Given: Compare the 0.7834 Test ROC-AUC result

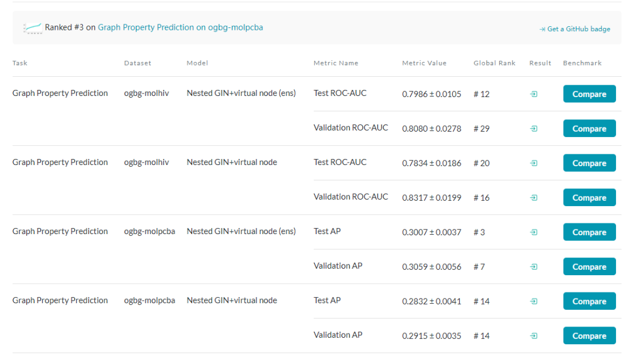Looking at the screenshot, I should click(589, 163).
